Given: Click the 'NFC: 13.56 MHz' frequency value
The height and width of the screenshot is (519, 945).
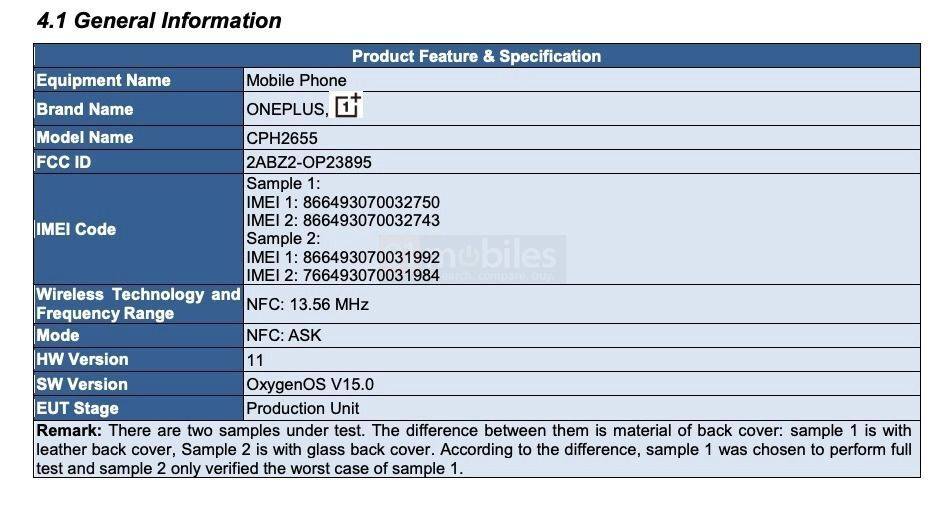Looking at the screenshot, I should pos(308,304).
